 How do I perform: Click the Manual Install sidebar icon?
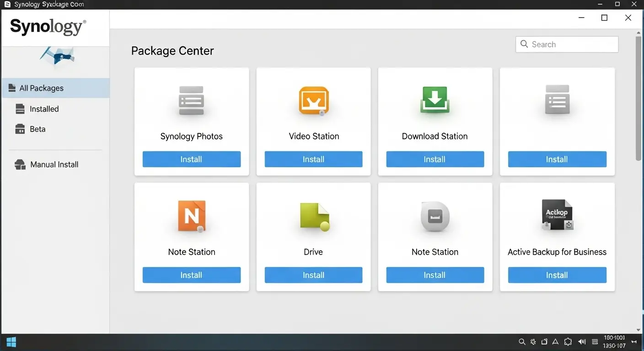[20, 165]
